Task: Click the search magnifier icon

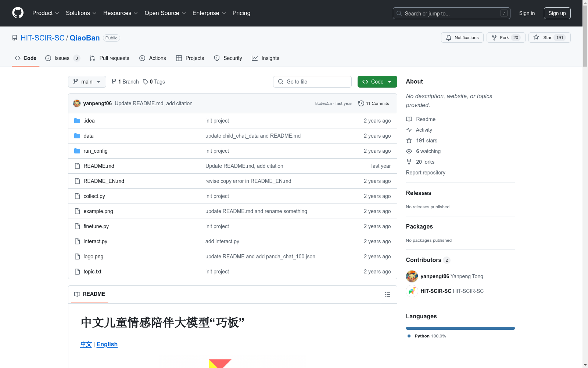Action: tap(399, 13)
